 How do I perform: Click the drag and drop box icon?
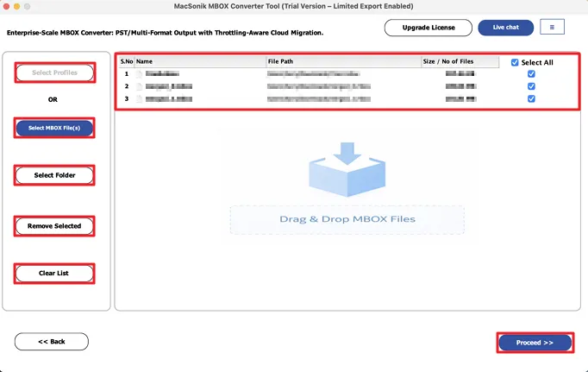[x=347, y=169]
